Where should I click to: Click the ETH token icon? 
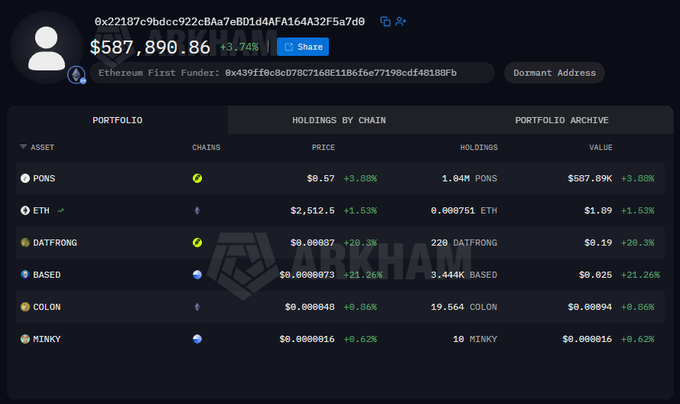point(25,210)
